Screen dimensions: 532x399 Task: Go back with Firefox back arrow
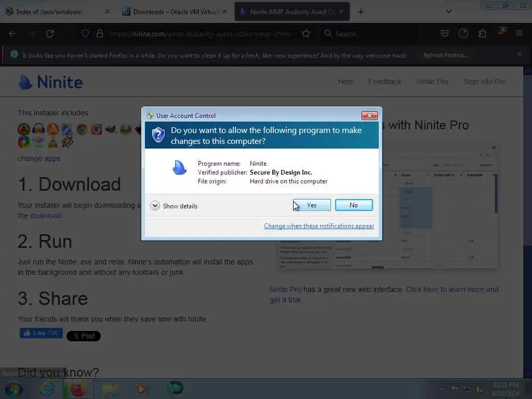click(12, 34)
